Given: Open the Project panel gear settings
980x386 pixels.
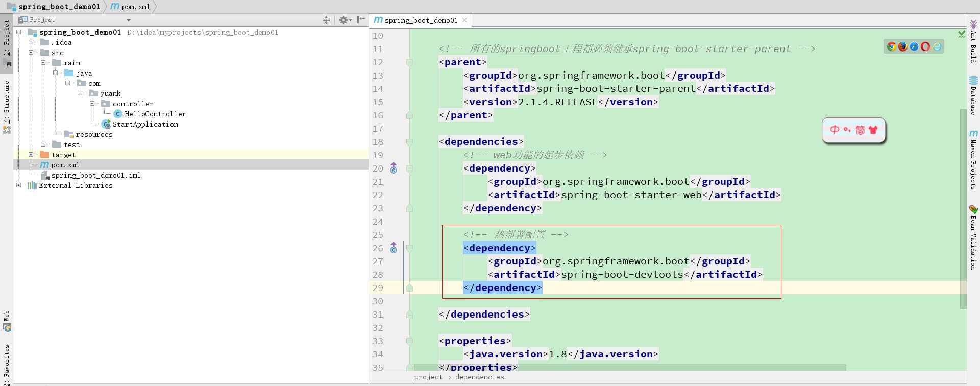Looking at the screenshot, I should pyautogui.click(x=345, y=20).
